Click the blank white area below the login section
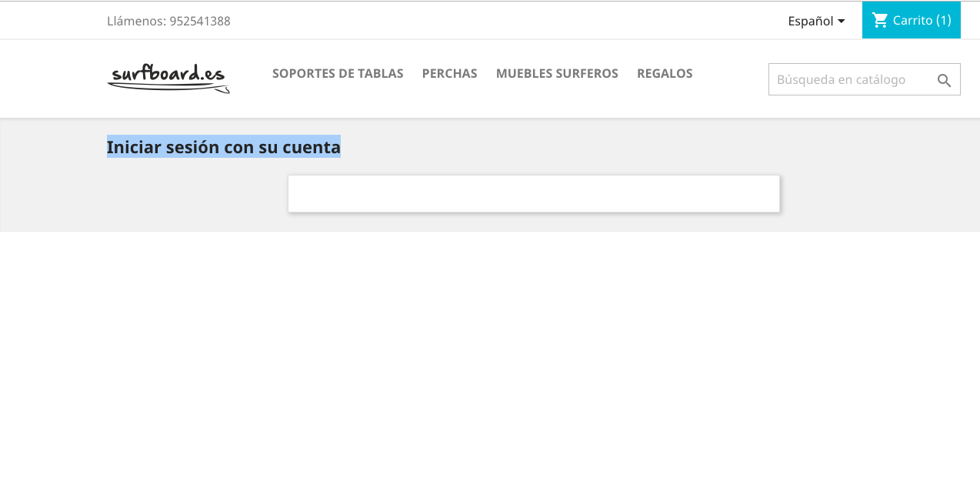The width and height of the screenshot is (980, 502). 490,366
